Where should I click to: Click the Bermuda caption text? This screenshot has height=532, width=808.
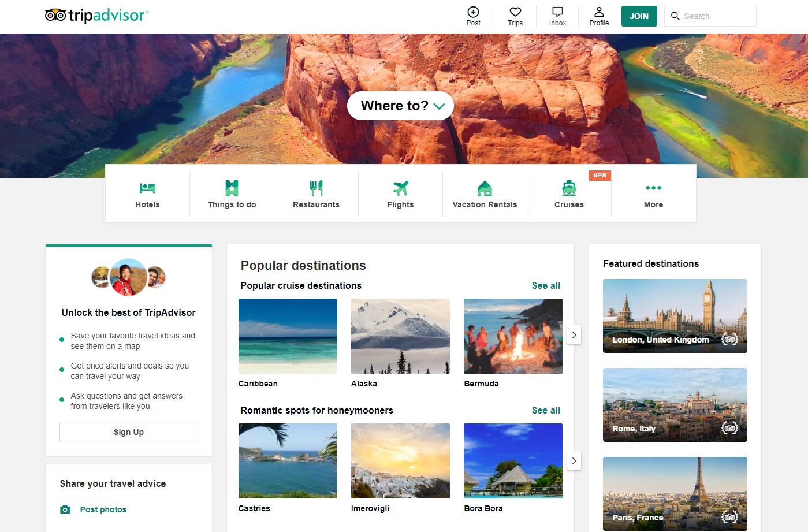481,384
